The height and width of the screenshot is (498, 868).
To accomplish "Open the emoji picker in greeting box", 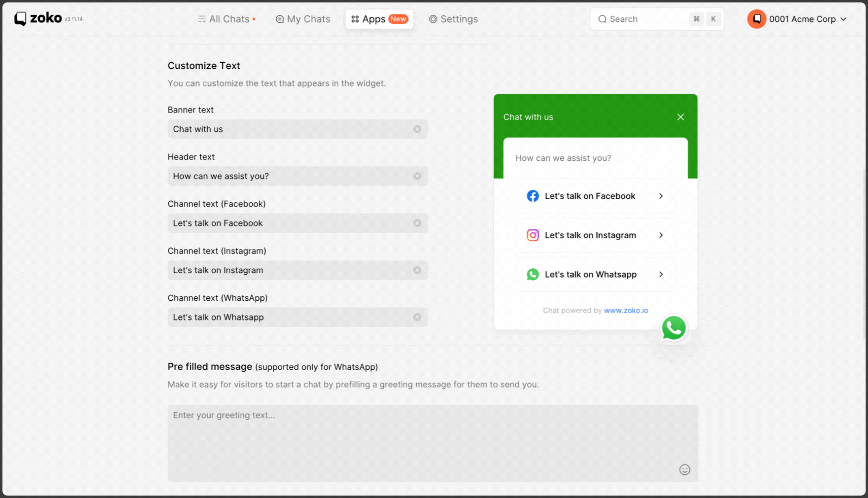I will click(x=684, y=470).
